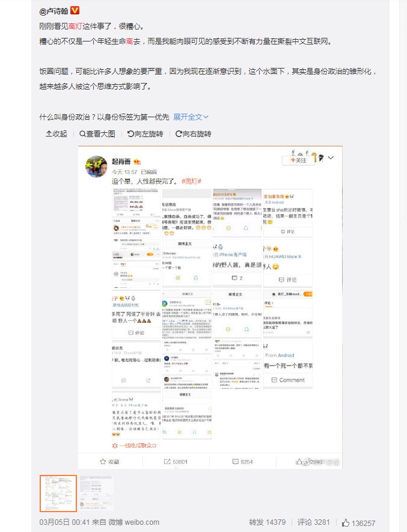Expand full post with 展开全文
The width and height of the screenshot is (407, 532).
(x=191, y=117)
